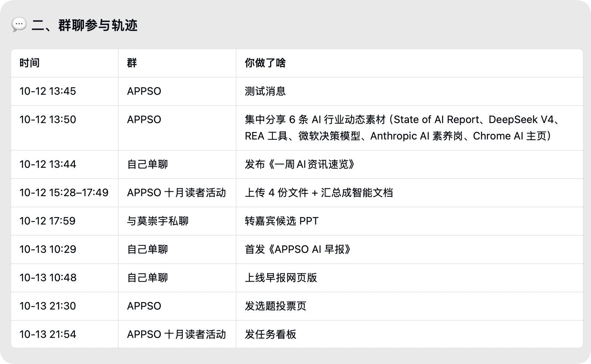Screen dimensions: 591x364
Task: Select '上传 4 份文件 + 汇总成智能文档' cell
Action: point(319,193)
